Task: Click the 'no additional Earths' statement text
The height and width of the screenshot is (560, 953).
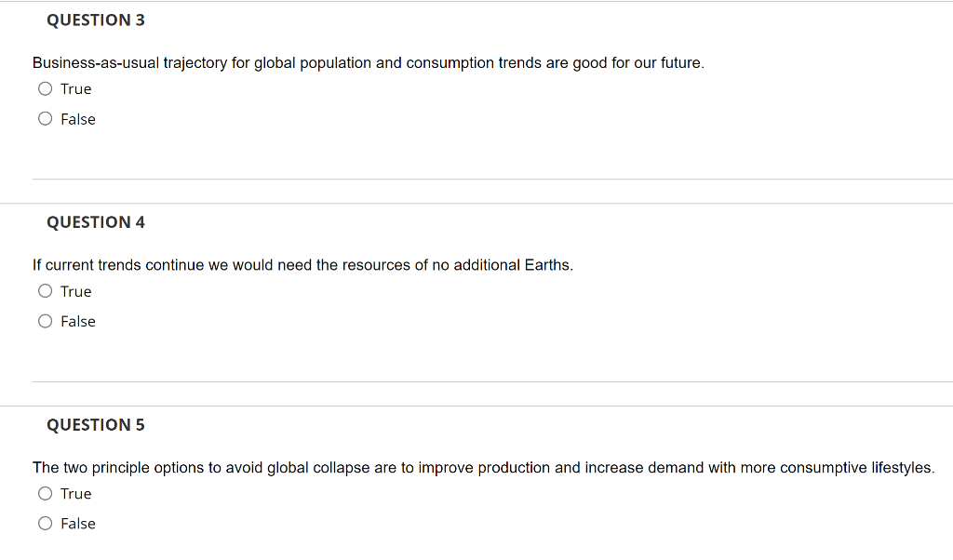Action: point(302,265)
